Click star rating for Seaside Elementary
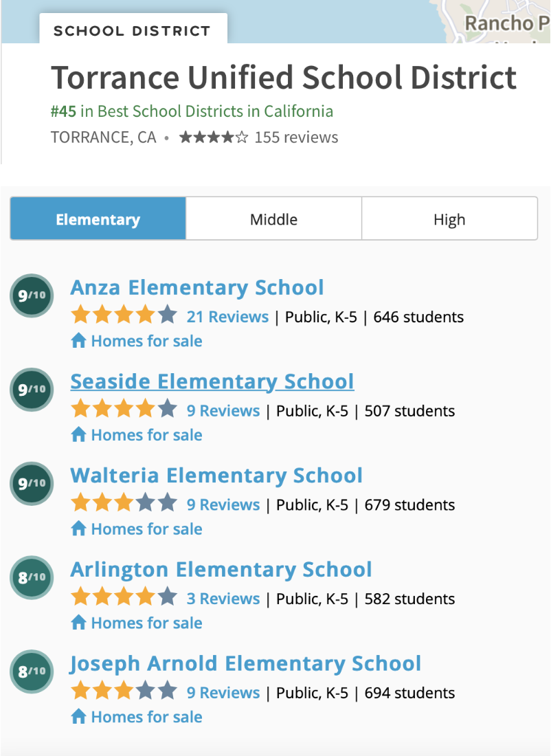The height and width of the screenshot is (756, 551). (124, 409)
